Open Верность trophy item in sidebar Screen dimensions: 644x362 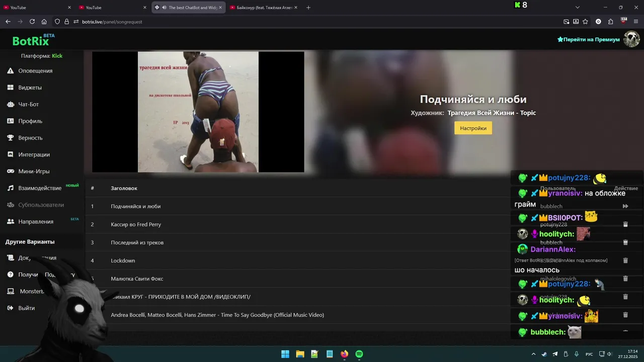30,138
